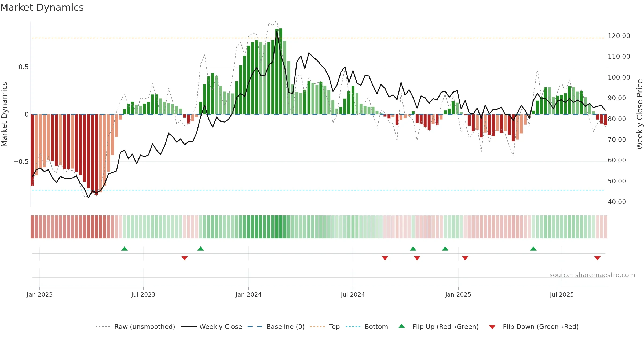Image resolution: width=644 pixels, height=362 pixels.
Task: Click the 0.5 left axis label
Action: tap(24, 67)
